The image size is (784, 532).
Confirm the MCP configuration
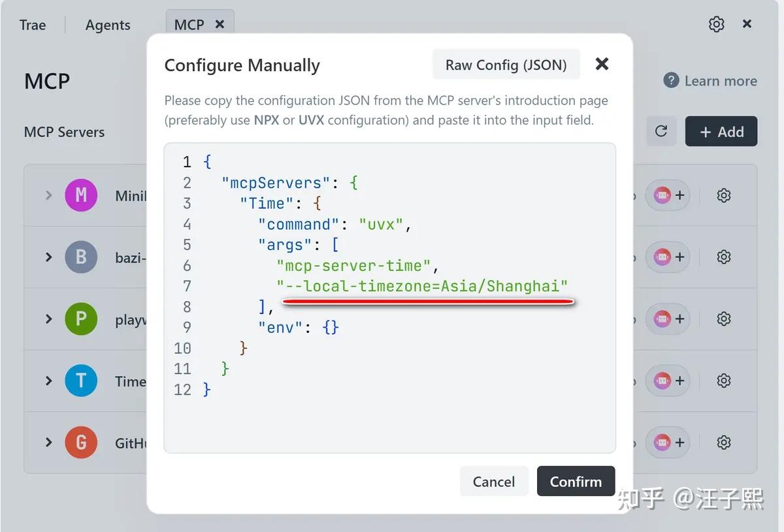coord(576,482)
